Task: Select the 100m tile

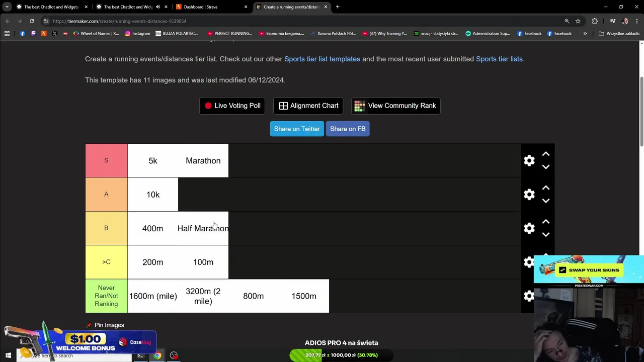Action: [x=203, y=262]
